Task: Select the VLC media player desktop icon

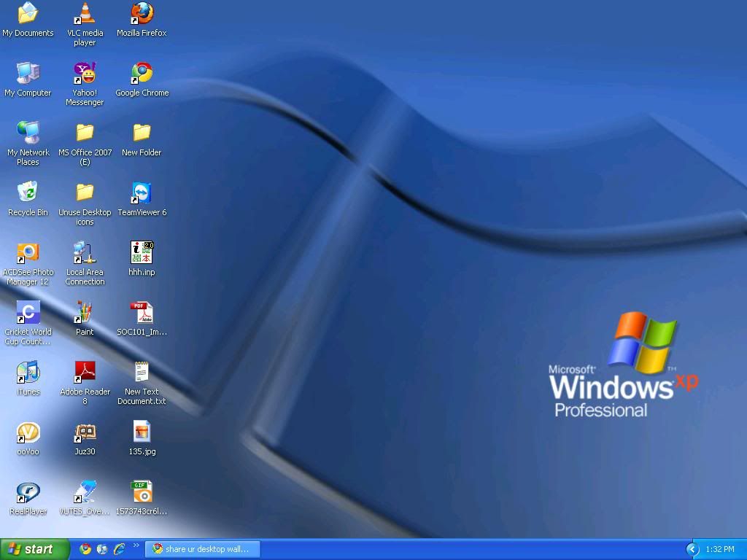Action: [85, 13]
